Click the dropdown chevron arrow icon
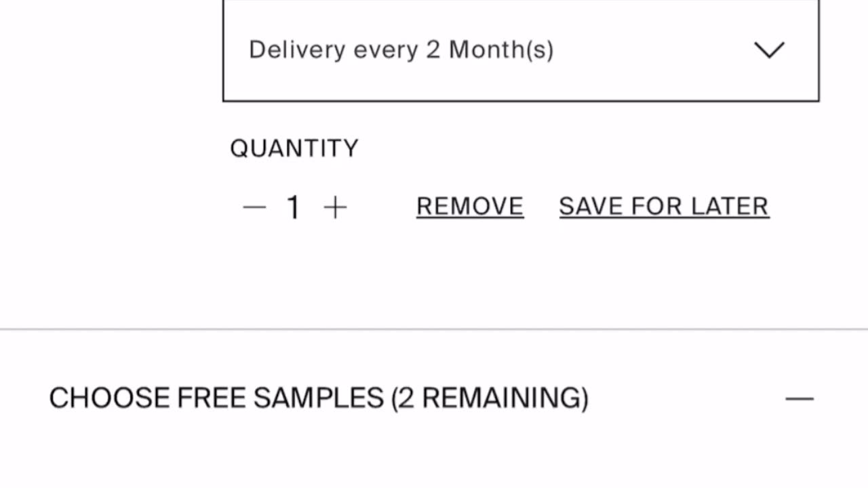The width and height of the screenshot is (868, 488). tap(769, 49)
